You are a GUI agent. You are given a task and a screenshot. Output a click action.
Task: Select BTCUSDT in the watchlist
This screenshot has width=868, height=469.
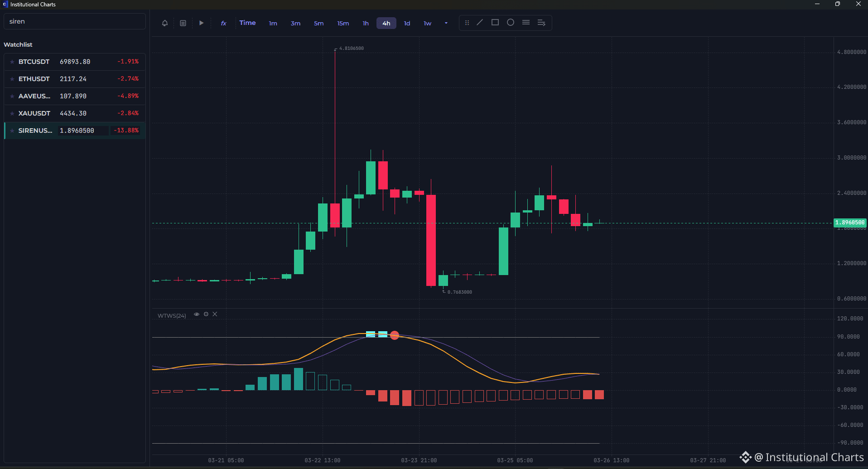coord(75,62)
